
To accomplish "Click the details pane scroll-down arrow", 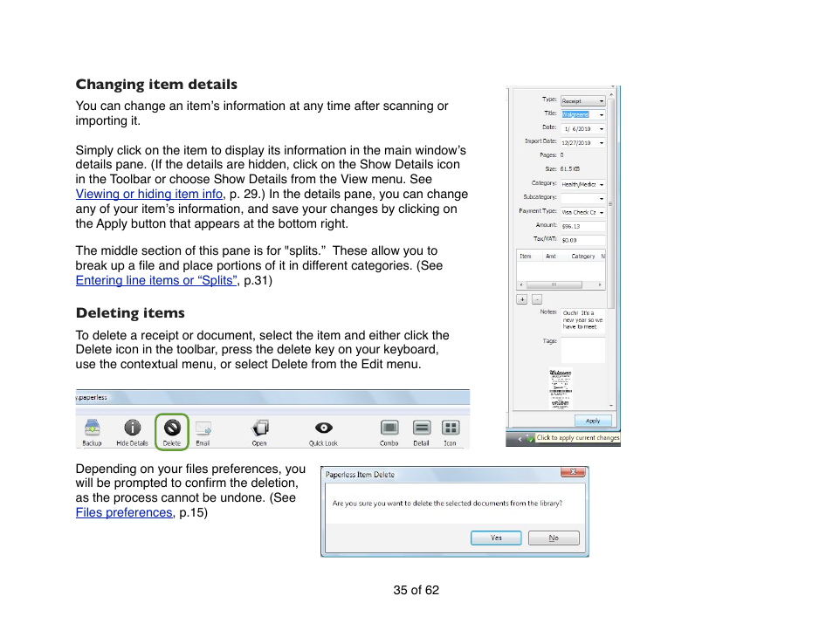I will click(x=611, y=405).
